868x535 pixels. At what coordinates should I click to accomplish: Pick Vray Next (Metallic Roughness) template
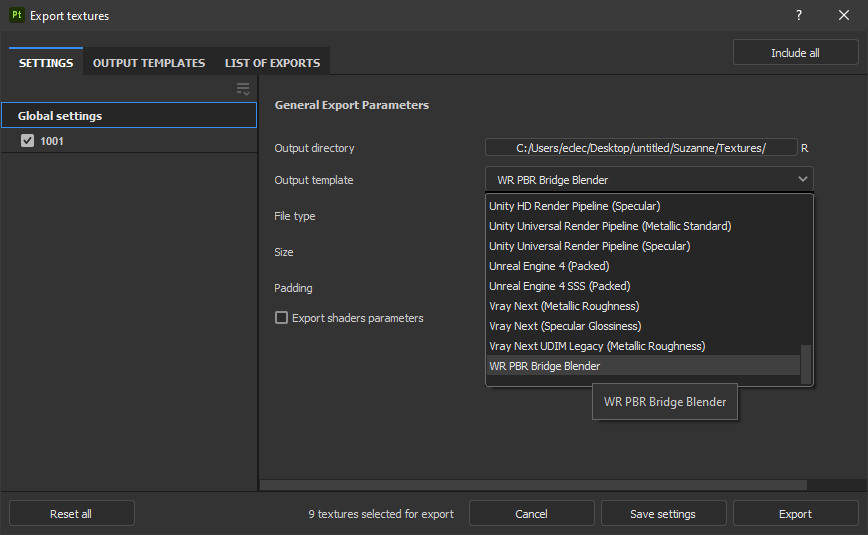tap(643, 306)
